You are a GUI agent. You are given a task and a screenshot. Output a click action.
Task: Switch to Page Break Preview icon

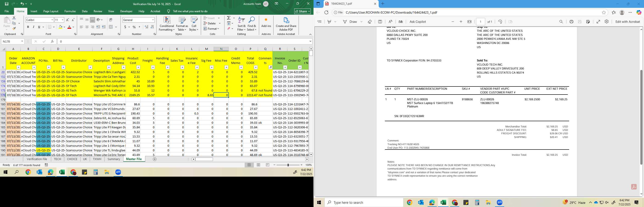268,165
